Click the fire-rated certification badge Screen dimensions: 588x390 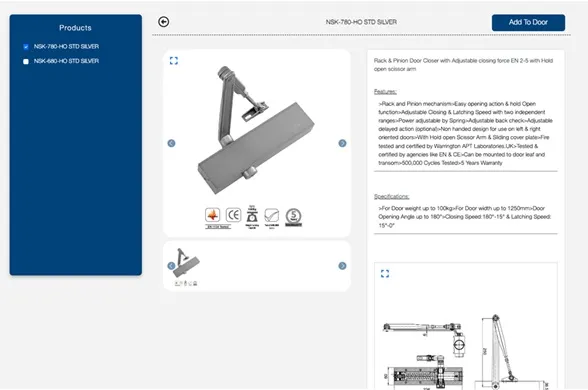[x=213, y=215]
